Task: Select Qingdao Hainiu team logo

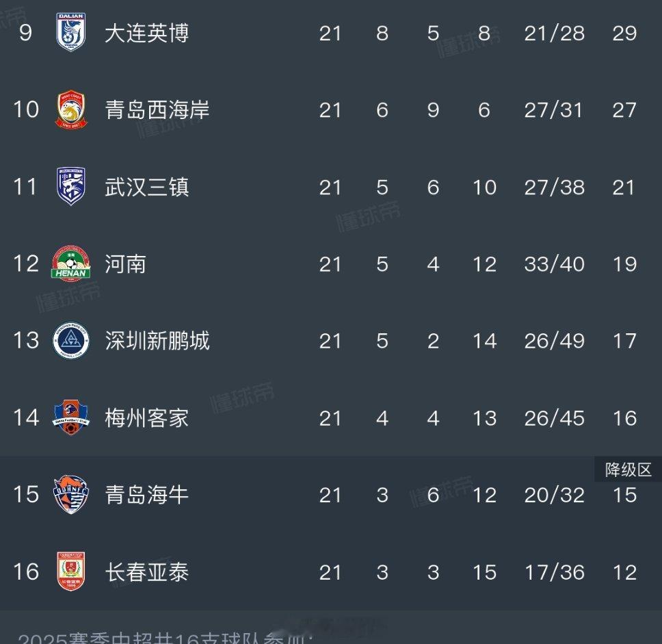Action: click(71, 494)
